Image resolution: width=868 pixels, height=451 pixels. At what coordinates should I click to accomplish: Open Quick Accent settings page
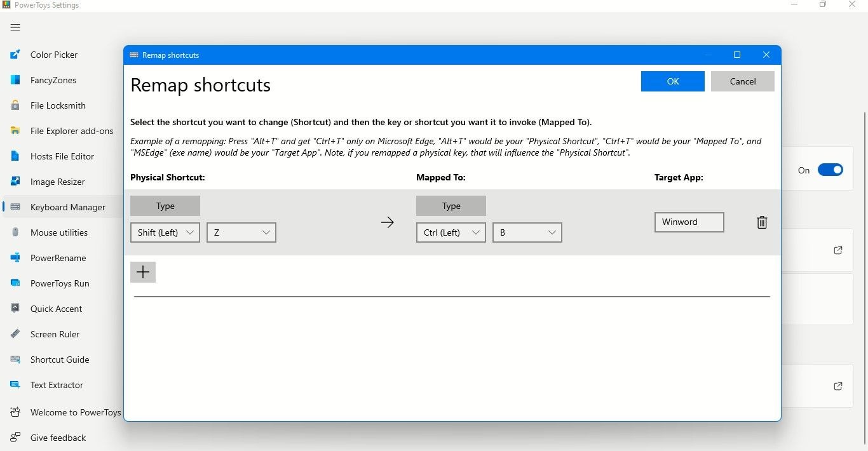[57, 309]
